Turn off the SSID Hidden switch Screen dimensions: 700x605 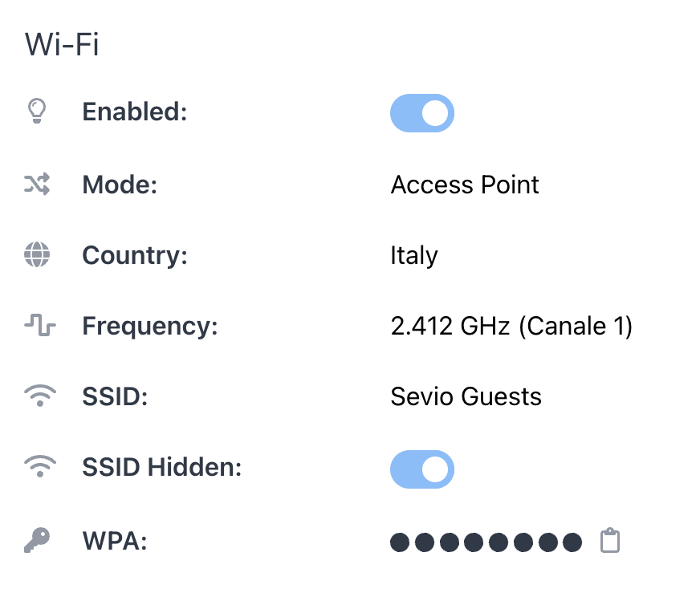click(x=422, y=469)
